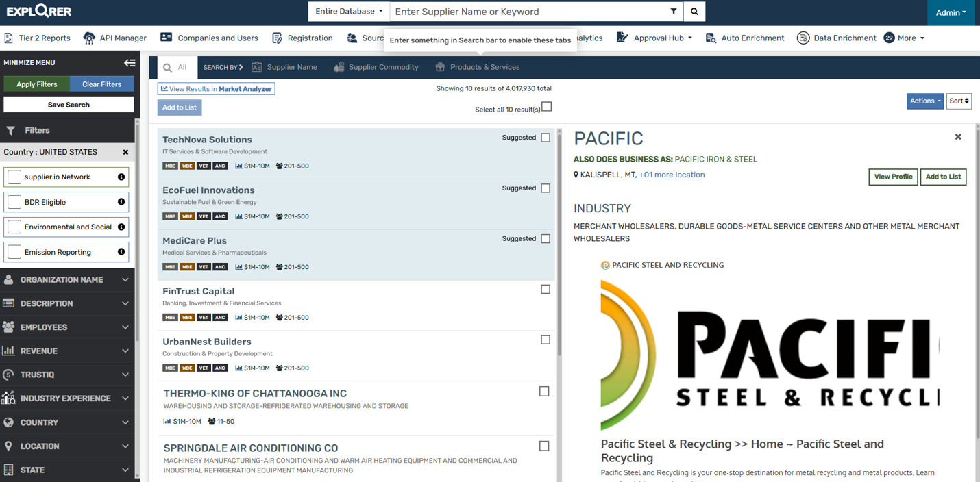Show info for BDR Eligible filter
The width and height of the screenshot is (980, 482).
tap(121, 202)
